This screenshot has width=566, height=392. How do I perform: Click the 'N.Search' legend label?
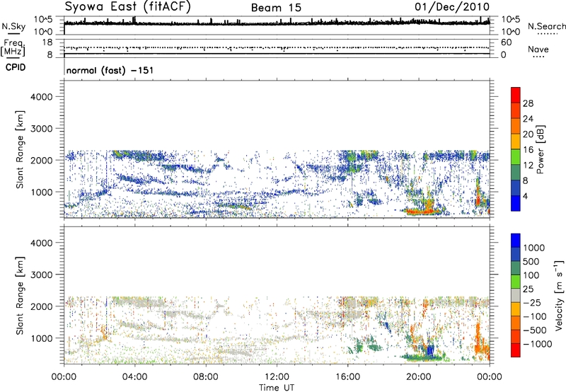point(546,26)
